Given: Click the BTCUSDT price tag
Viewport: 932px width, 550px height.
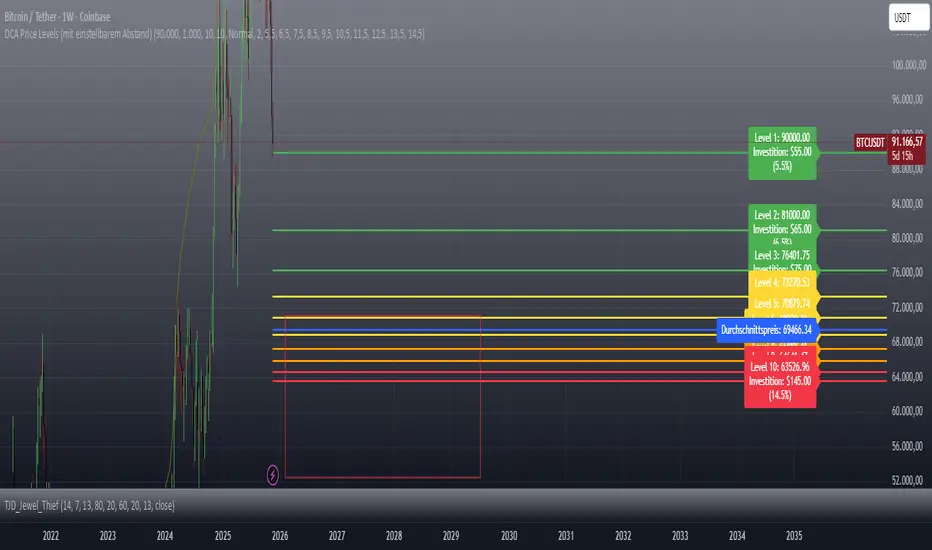Looking at the screenshot, I should coord(870,143).
